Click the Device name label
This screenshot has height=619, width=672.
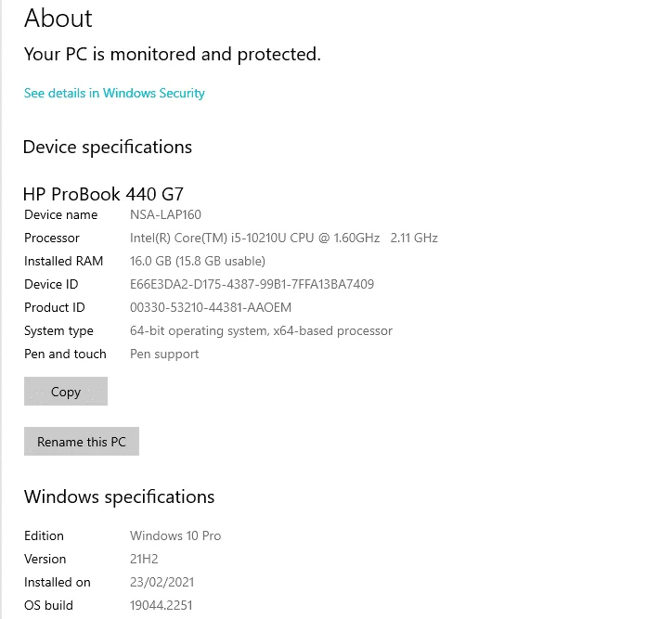(x=61, y=214)
